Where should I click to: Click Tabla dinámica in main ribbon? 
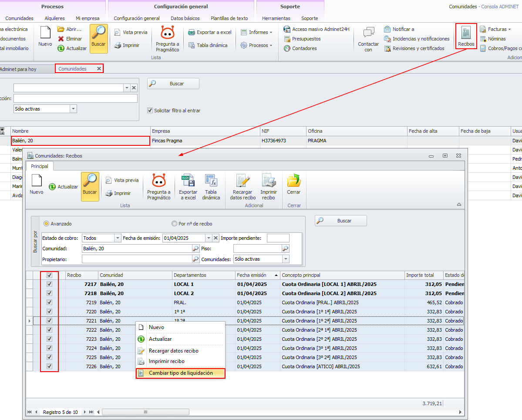(x=208, y=45)
